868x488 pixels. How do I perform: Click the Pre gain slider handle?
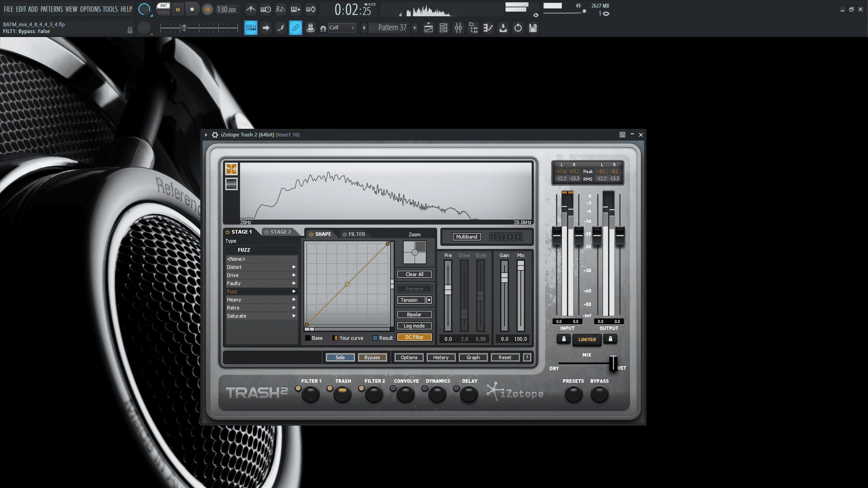pyautogui.click(x=448, y=290)
